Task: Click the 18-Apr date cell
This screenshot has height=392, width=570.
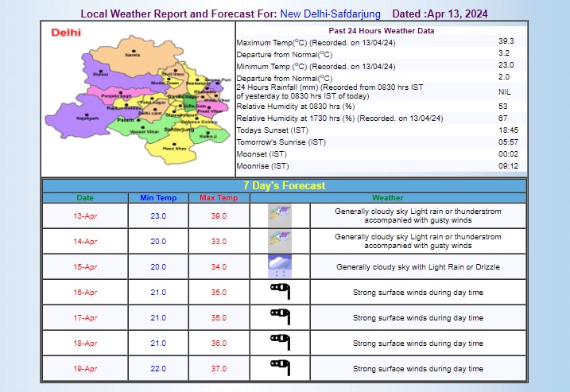Action: coord(85,343)
